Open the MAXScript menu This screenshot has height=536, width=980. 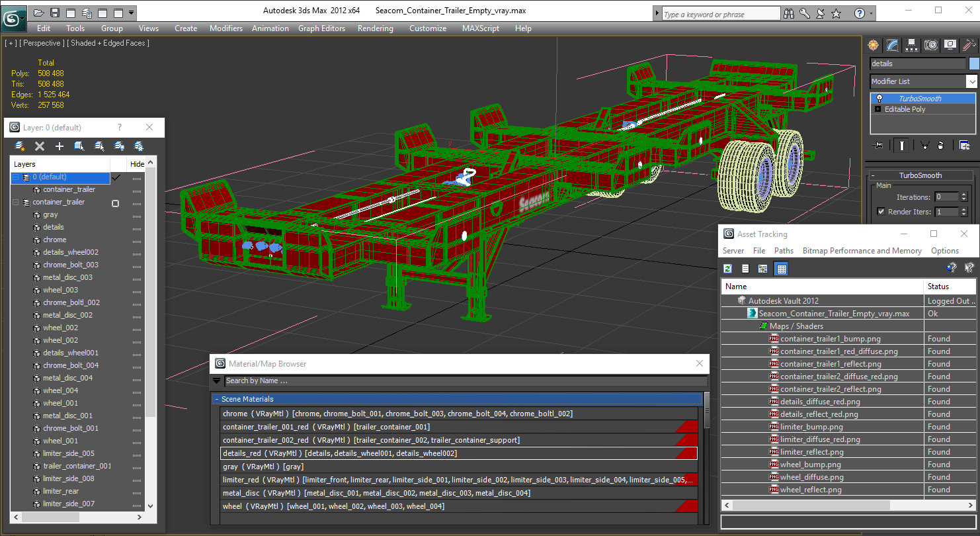click(481, 28)
